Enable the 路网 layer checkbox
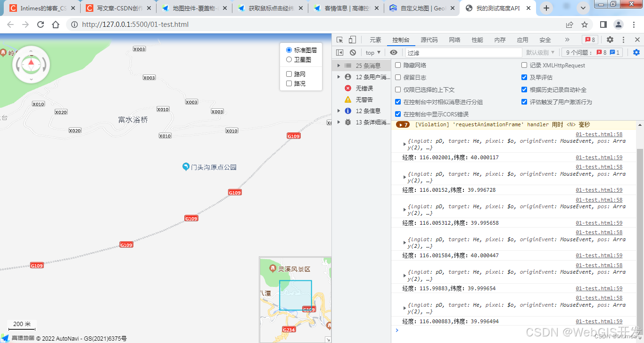This screenshot has height=343, width=644. tap(289, 74)
